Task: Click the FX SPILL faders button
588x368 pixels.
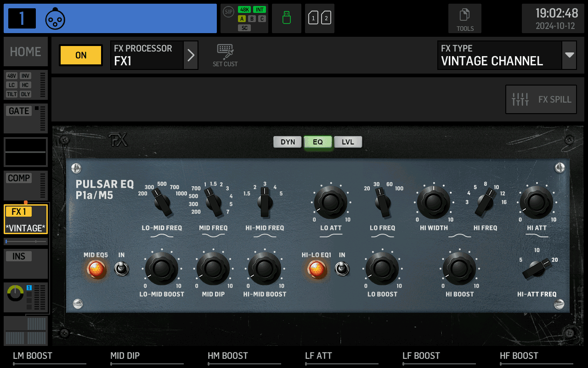Action: tap(541, 99)
